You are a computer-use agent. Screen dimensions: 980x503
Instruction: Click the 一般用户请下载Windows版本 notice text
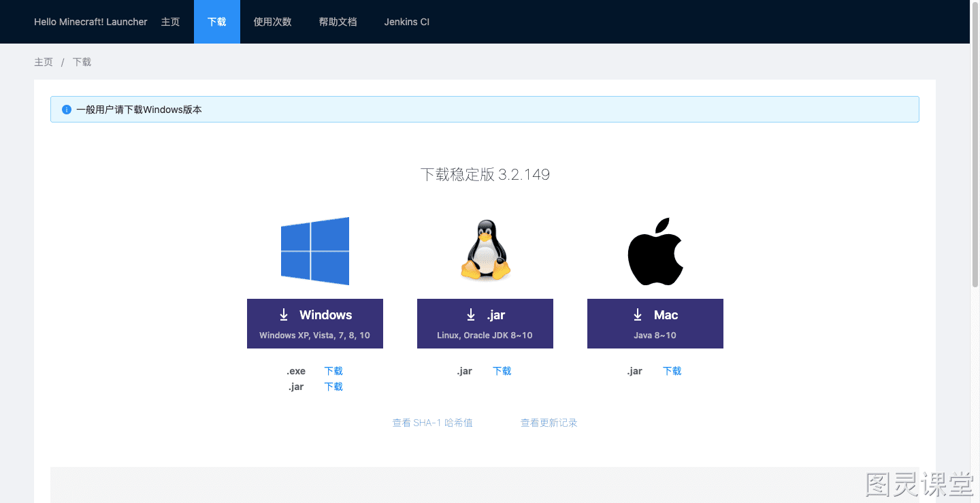point(139,110)
